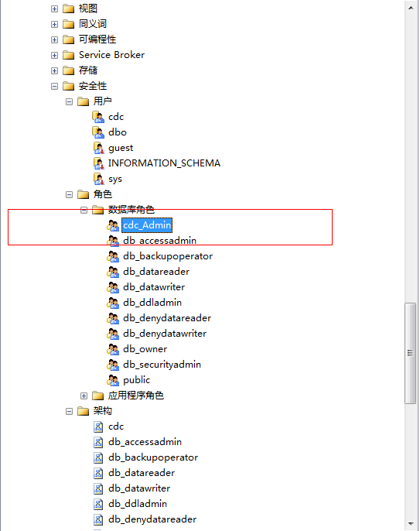420x531 pixels.
Task: Select the cdc_Admin role name
Action: tap(147, 225)
